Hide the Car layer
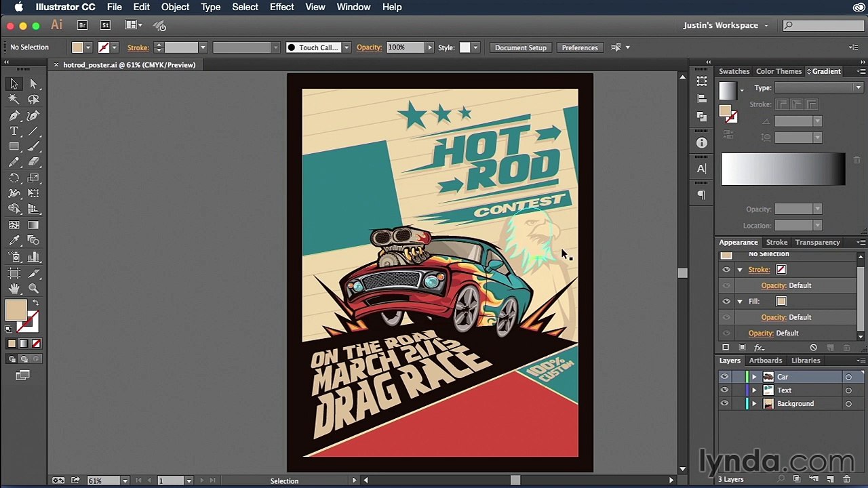868x488 pixels. 724,377
